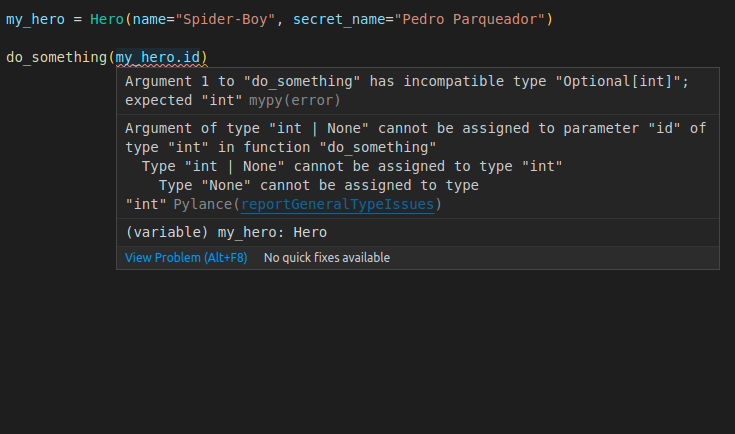Click the Hero class name in constructor call
The width and height of the screenshot is (735, 434).
[x=106, y=19]
